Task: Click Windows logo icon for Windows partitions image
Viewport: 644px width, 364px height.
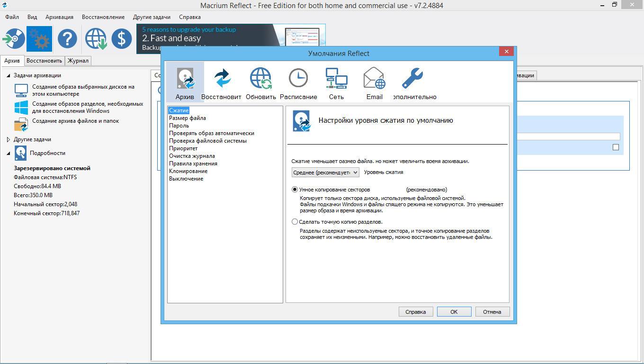Action: pyautogui.click(x=21, y=107)
